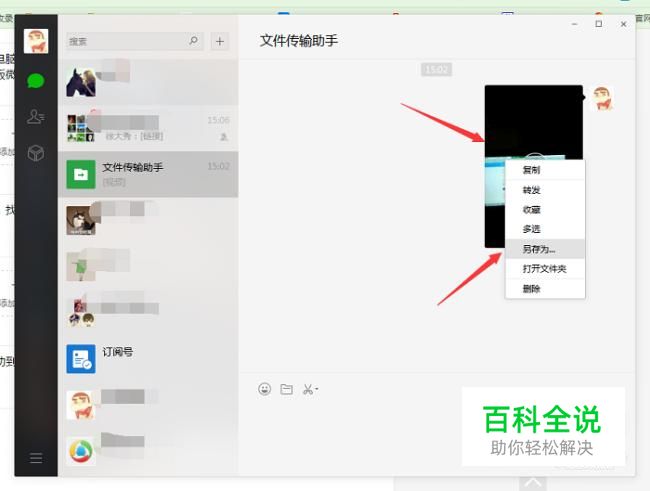The image size is (650, 491).
Task: Click the screenshot scissors tool
Action: pos(308,389)
